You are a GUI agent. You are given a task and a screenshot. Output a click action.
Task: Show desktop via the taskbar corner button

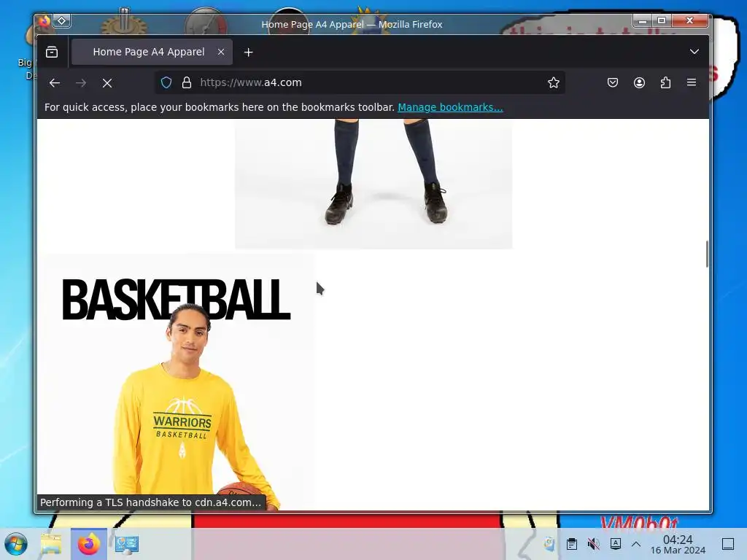(728, 544)
